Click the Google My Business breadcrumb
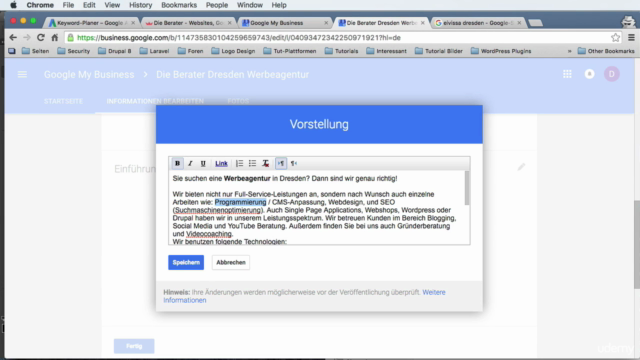640x360 pixels. click(x=89, y=75)
